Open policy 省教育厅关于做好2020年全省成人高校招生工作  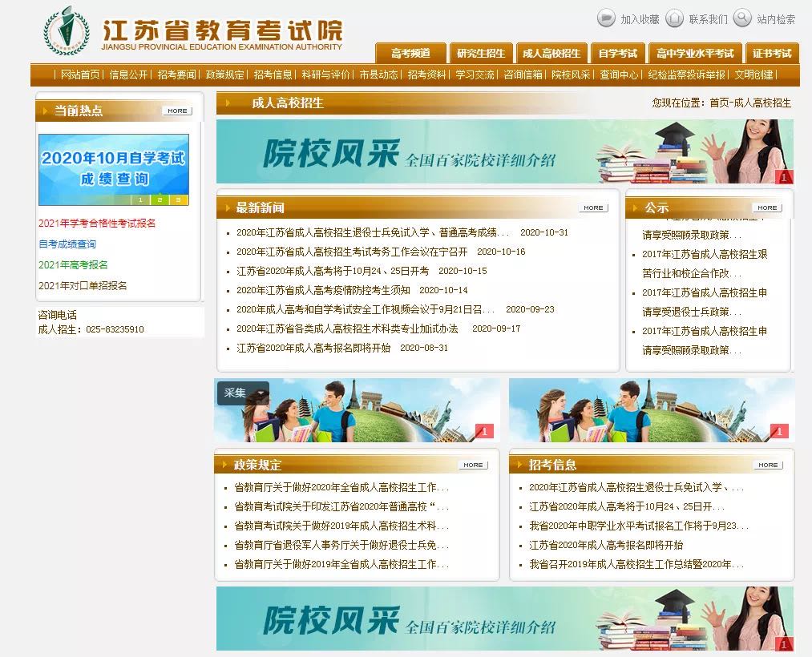(x=341, y=487)
